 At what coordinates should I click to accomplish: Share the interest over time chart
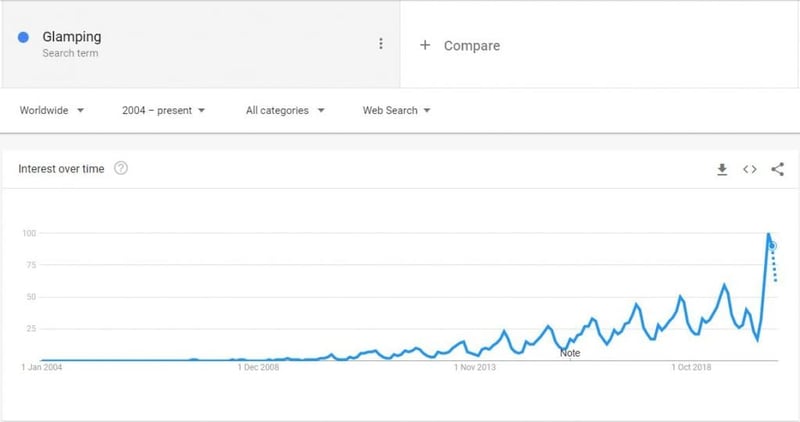pos(777,169)
